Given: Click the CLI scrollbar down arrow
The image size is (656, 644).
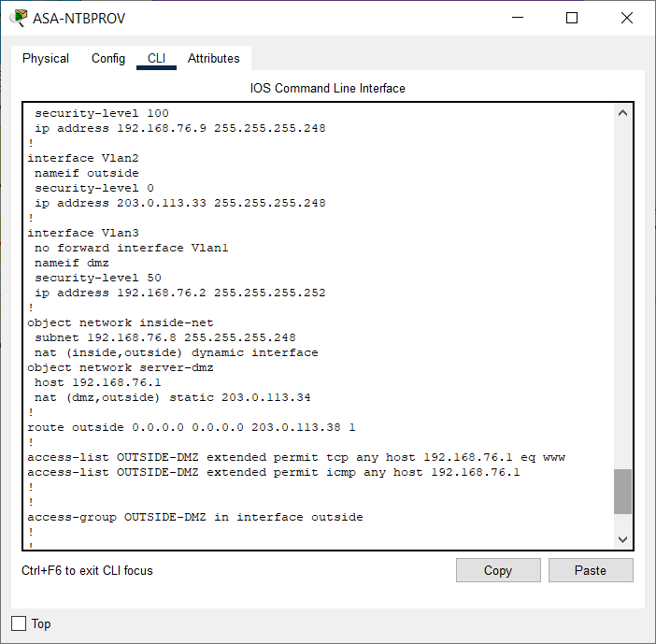Looking at the screenshot, I should 622,539.
